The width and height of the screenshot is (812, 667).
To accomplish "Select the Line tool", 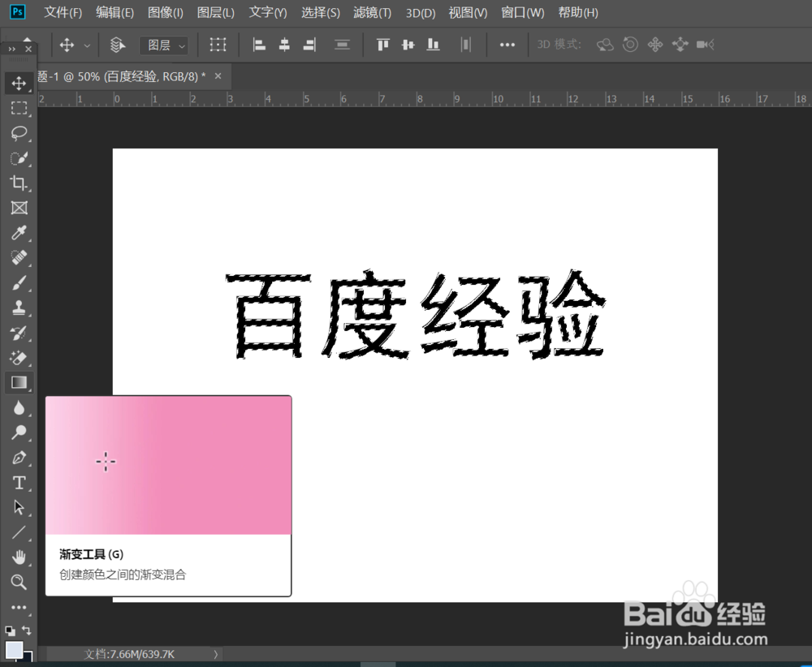I will pos(19,532).
